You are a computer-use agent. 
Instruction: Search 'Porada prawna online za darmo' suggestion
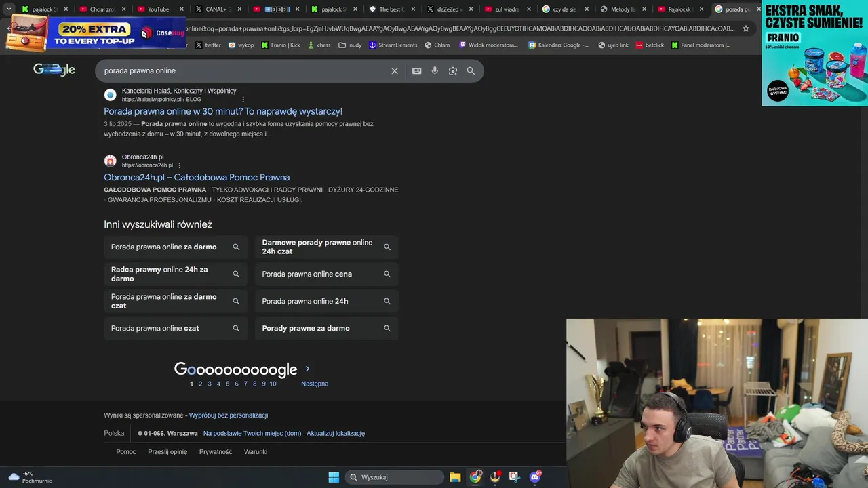176,247
